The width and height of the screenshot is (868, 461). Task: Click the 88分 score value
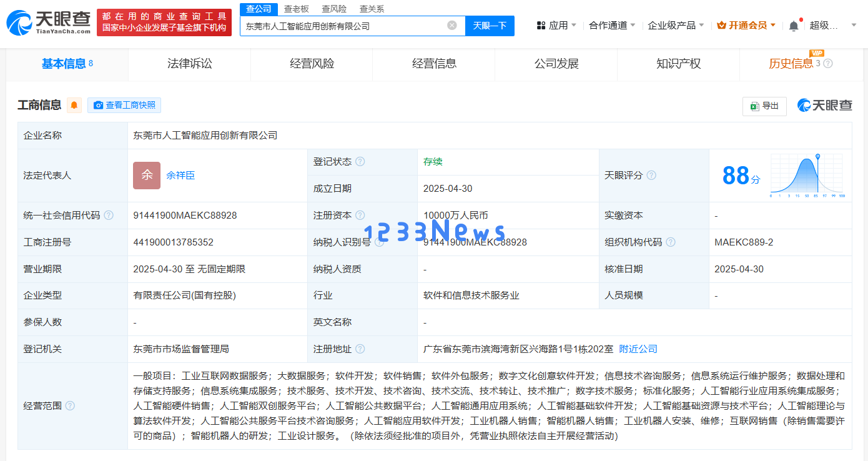pos(741,176)
